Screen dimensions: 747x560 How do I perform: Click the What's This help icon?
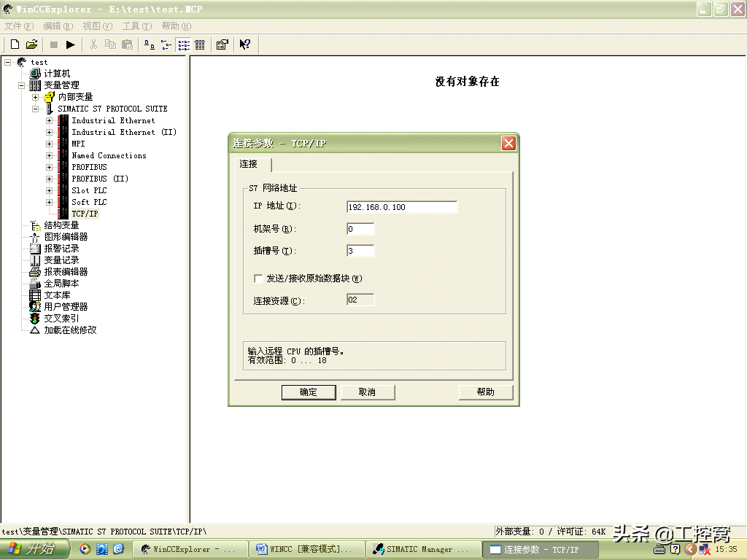point(245,44)
